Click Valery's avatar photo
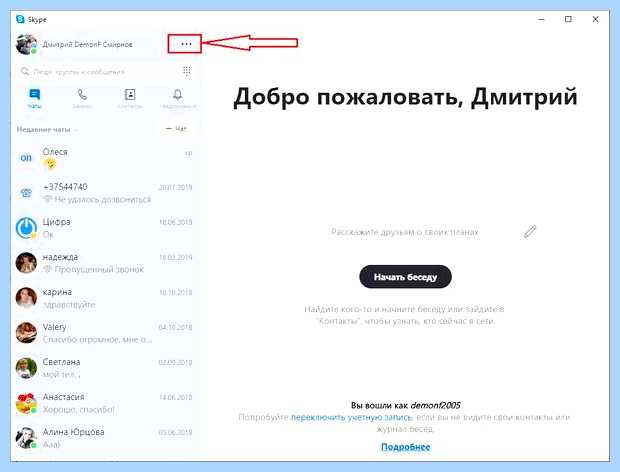 tap(26, 333)
